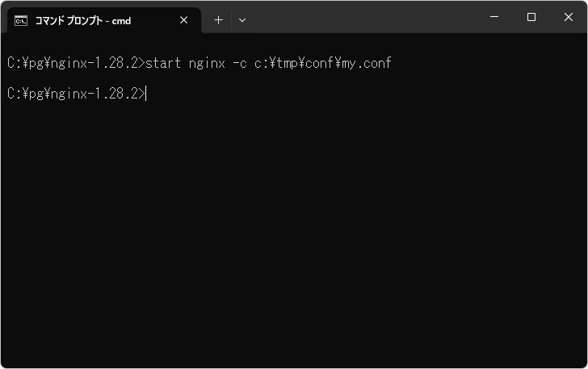Viewport: 588px width, 369px height.
Task: Click the first line's C:¥pg¥nginx-1.28.2> prompt
Action: coord(75,63)
